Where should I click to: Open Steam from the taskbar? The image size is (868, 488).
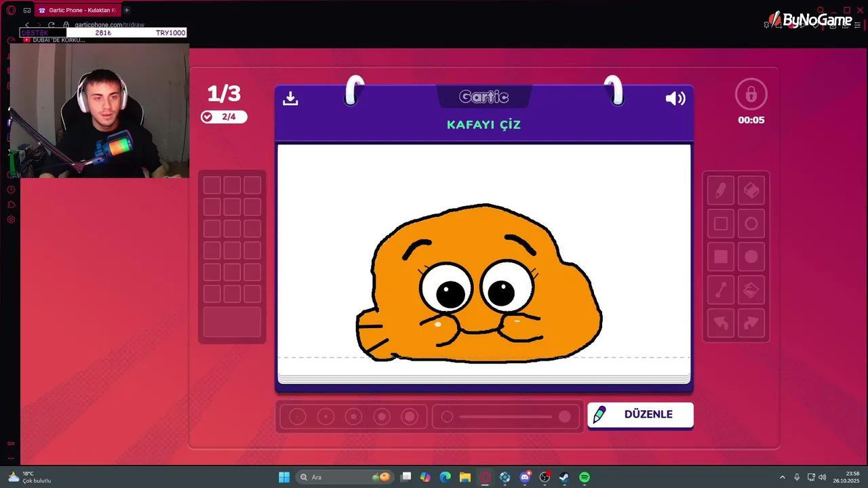tap(564, 477)
